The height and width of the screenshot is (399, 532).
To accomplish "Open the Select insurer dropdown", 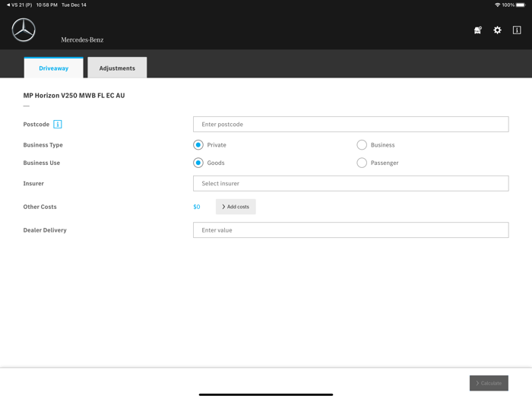I will [x=350, y=183].
